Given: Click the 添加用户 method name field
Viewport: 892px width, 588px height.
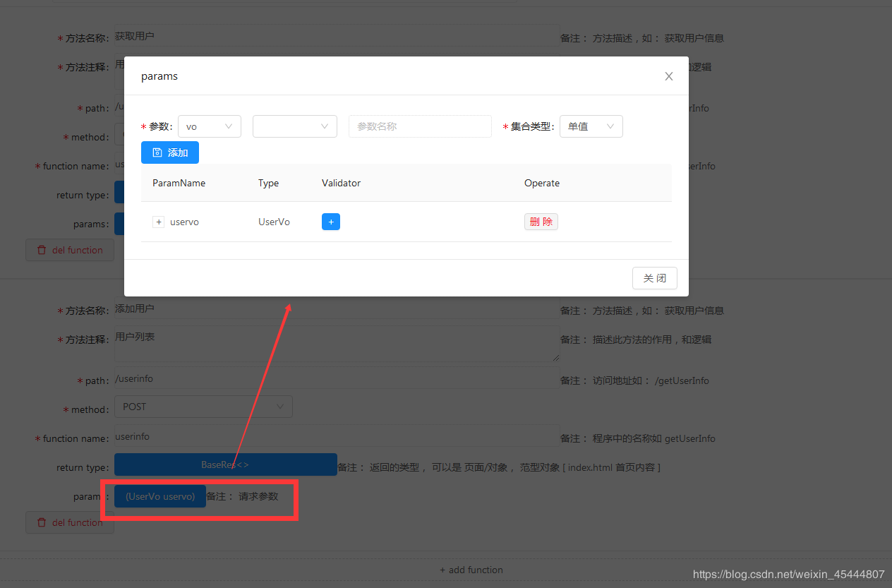Looking at the screenshot, I should tap(337, 308).
